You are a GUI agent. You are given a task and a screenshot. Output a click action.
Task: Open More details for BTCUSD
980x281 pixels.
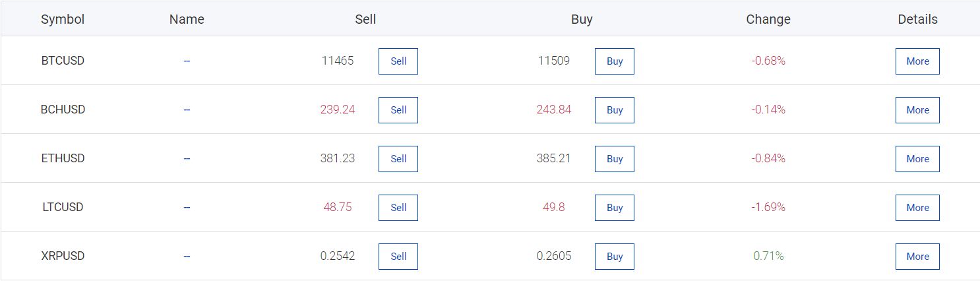point(917,61)
